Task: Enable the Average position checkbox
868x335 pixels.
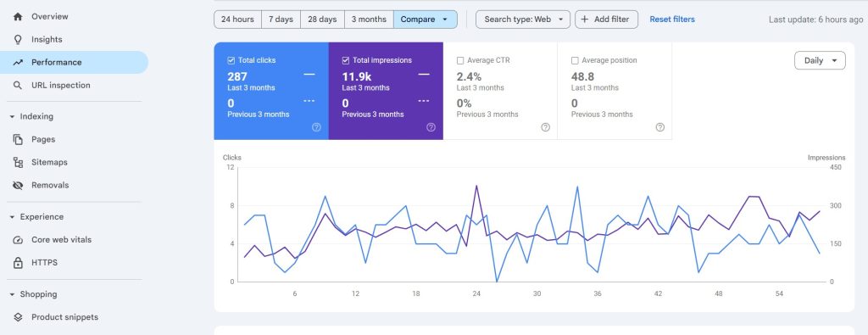Action: [575, 60]
